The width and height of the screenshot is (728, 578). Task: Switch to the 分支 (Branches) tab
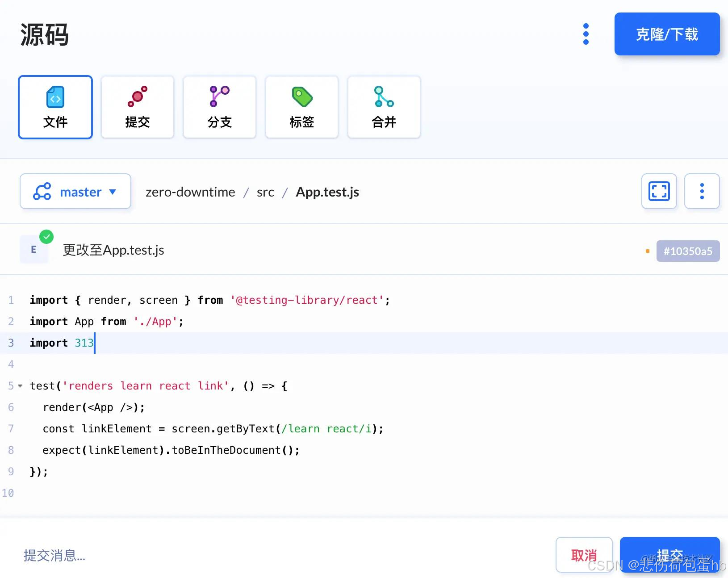point(220,107)
